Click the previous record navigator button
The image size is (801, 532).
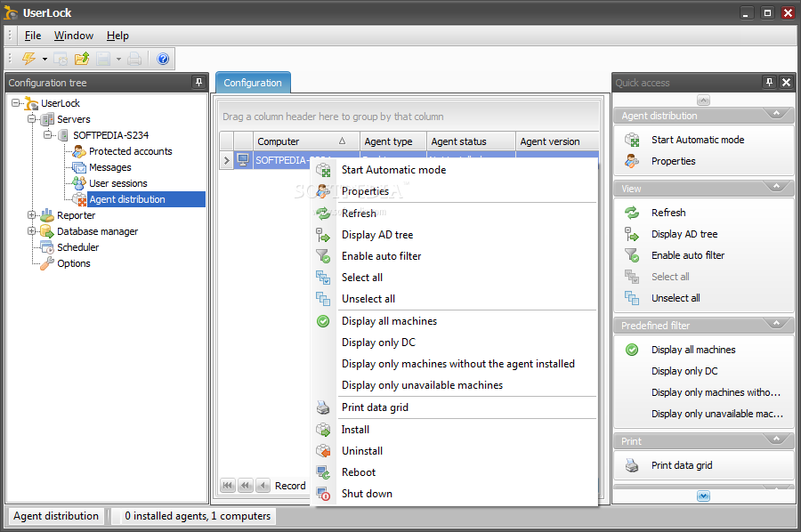coord(263,486)
